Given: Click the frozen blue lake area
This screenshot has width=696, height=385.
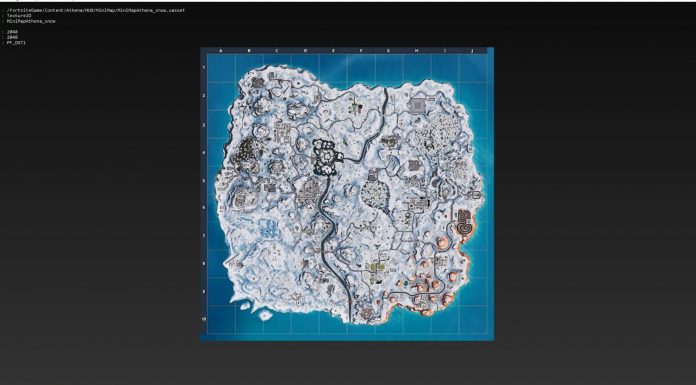Looking at the screenshot, I should 268,228.
